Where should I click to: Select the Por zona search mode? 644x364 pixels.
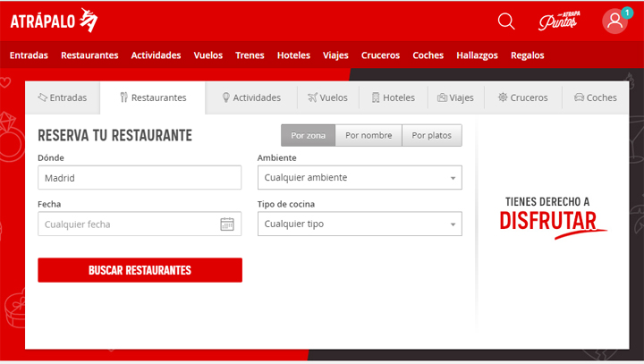[x=308, y=135]
